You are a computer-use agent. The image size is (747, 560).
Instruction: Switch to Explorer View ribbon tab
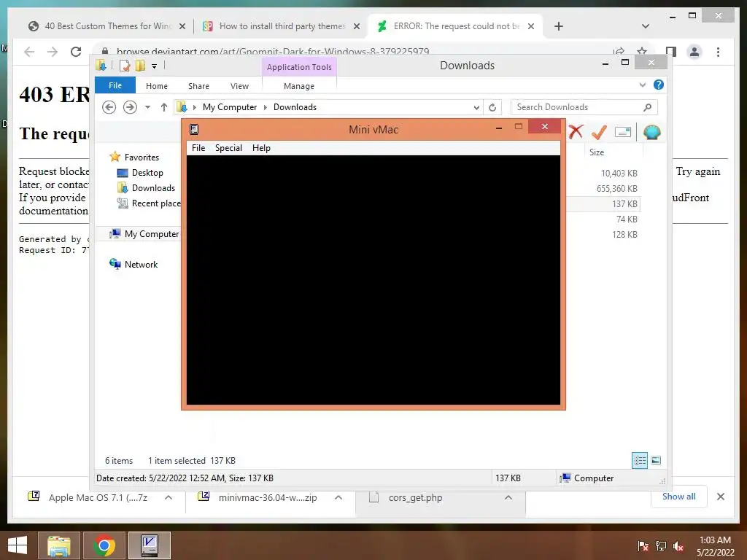pos(239,86)
